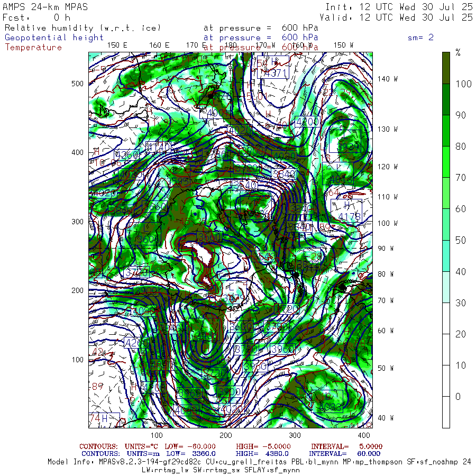Click the colorbar tick label '70'
This screenshot has height=476, width=476.
point(461,178)
